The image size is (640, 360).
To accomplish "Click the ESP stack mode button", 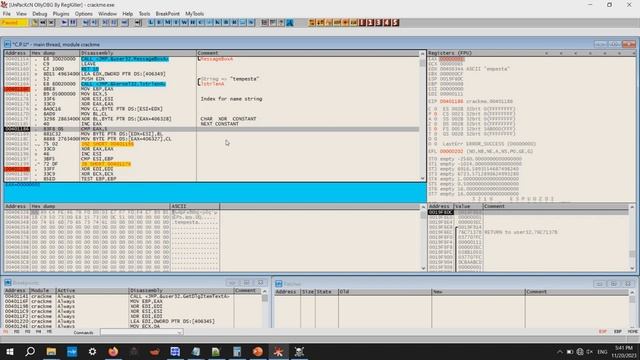I will tap(603, 332).
